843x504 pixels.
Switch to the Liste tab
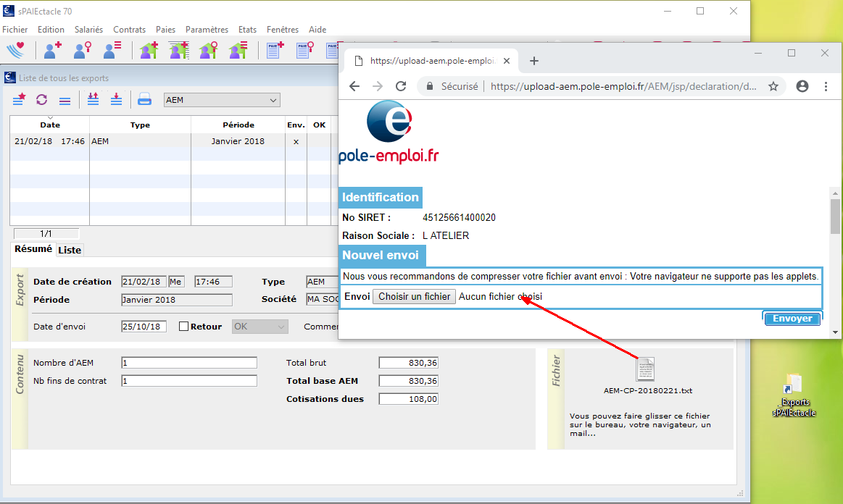[x=70, y=250]
